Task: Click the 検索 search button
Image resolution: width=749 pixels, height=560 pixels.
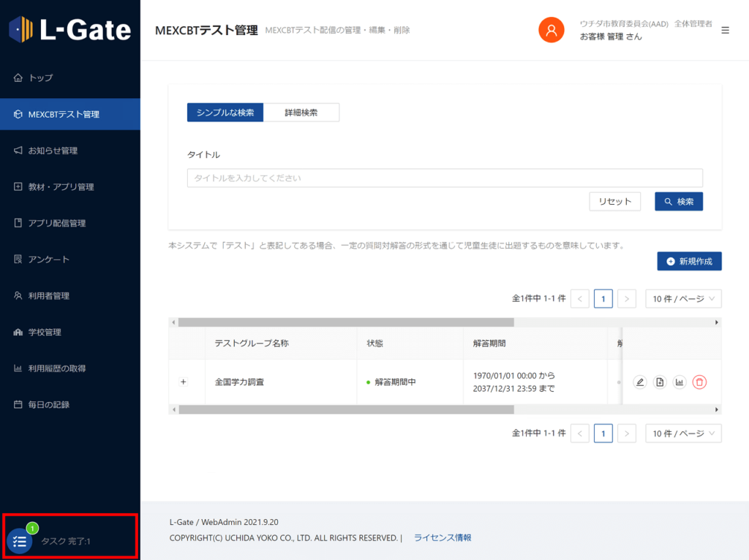Action: 679,202
